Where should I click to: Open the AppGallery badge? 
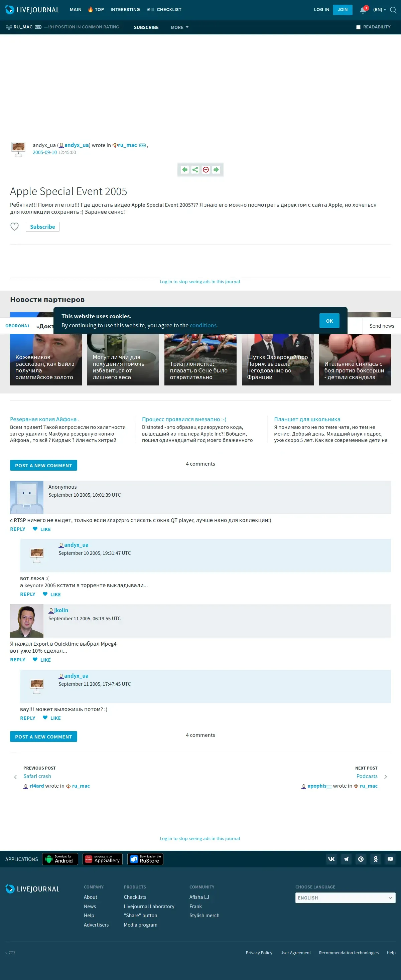pyautogui.click(x=103, y=859)
